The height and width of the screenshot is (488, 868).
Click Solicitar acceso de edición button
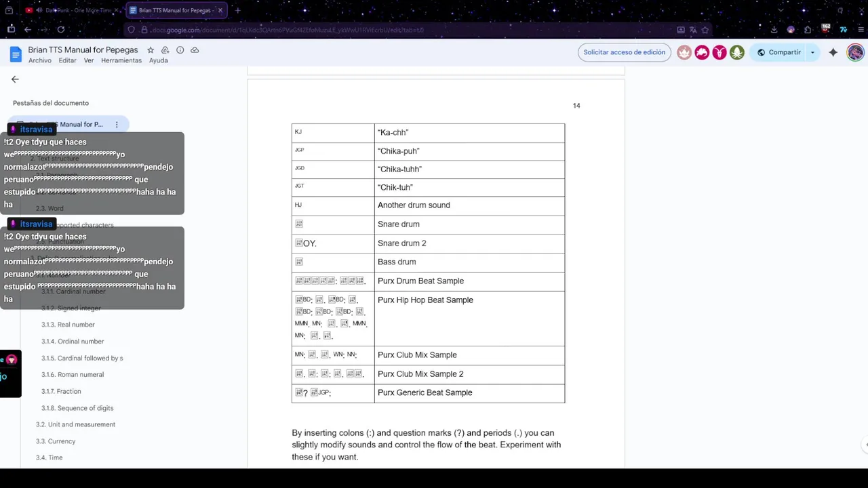coord(625,52)
